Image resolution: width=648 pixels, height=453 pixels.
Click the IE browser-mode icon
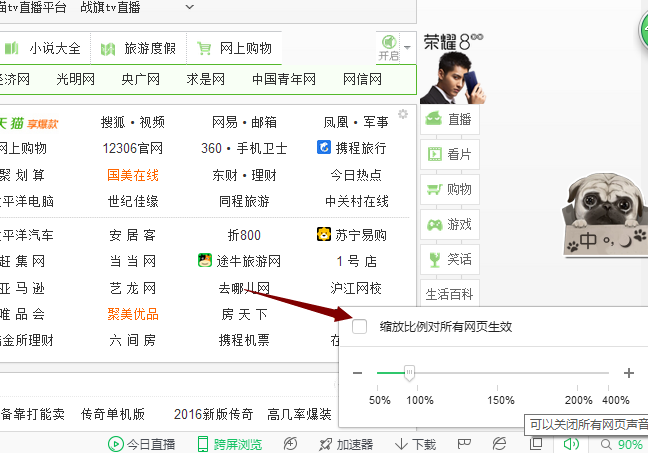499,444
